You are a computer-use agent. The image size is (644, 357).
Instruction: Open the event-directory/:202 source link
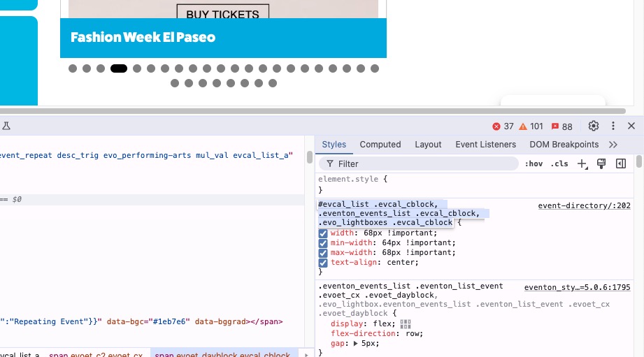[584, 206]
